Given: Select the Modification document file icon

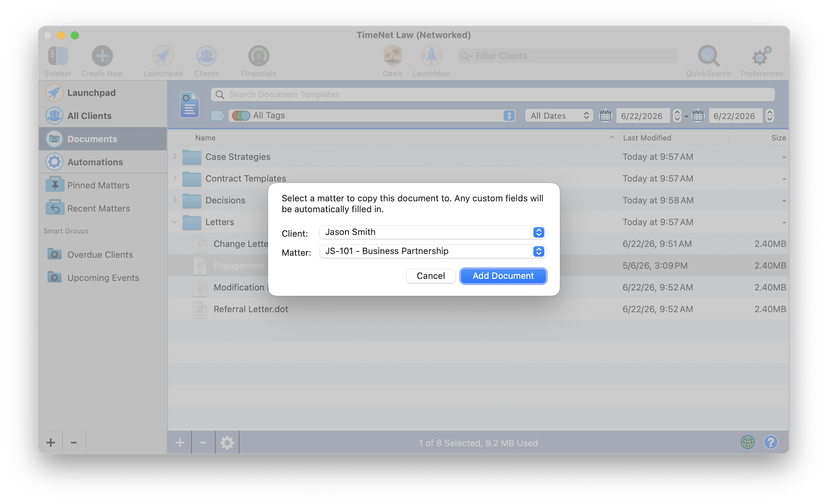Looking at the screenshot, I should click(200, 288).
